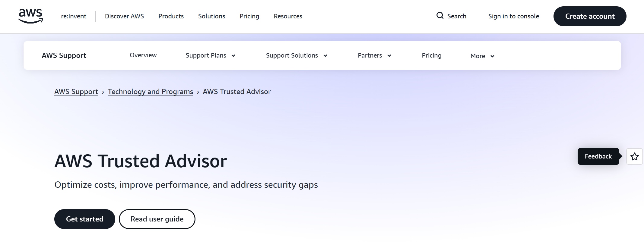Screen dimensions: 644x248
Task: Expand the More dropdown
Action: (x=482, y=56)
